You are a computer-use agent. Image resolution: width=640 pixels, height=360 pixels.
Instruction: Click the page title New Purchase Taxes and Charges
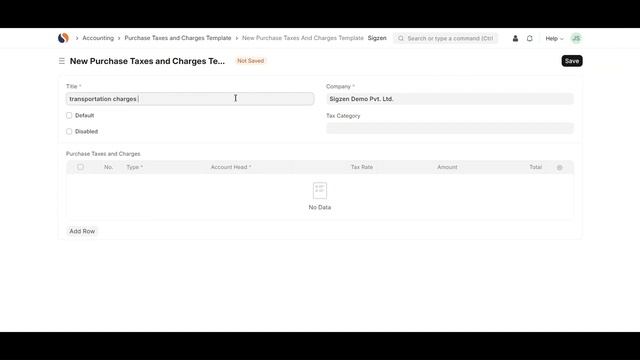click(147, 61)
